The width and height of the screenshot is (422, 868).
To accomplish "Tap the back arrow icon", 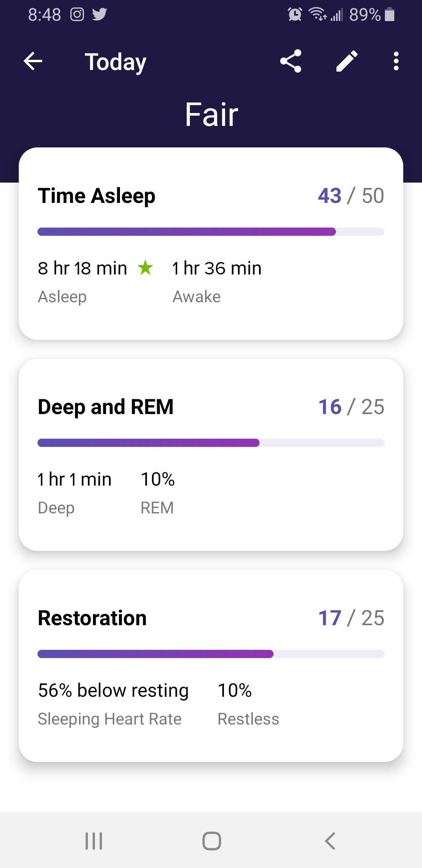I will [x=33, y=61].
